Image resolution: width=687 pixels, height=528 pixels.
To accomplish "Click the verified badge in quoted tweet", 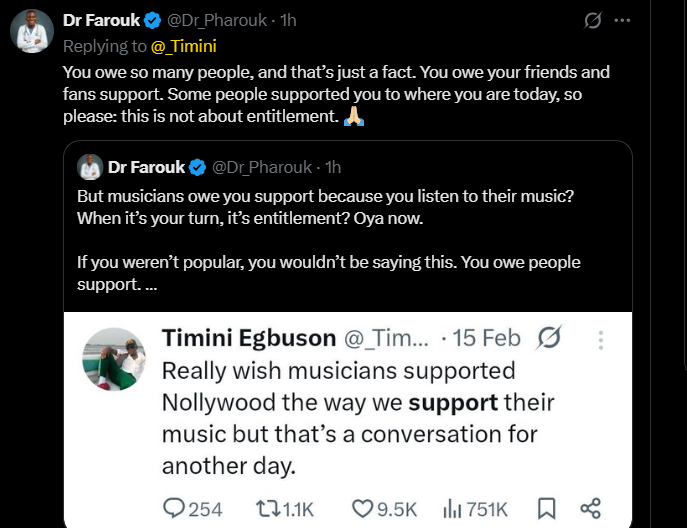I will click(198, 166).
